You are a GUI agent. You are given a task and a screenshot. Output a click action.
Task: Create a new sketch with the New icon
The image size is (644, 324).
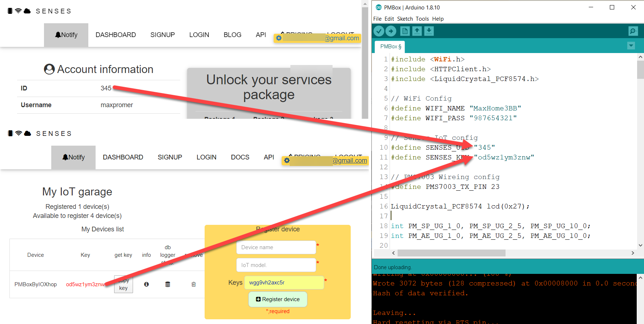click(x=405, y=31)
